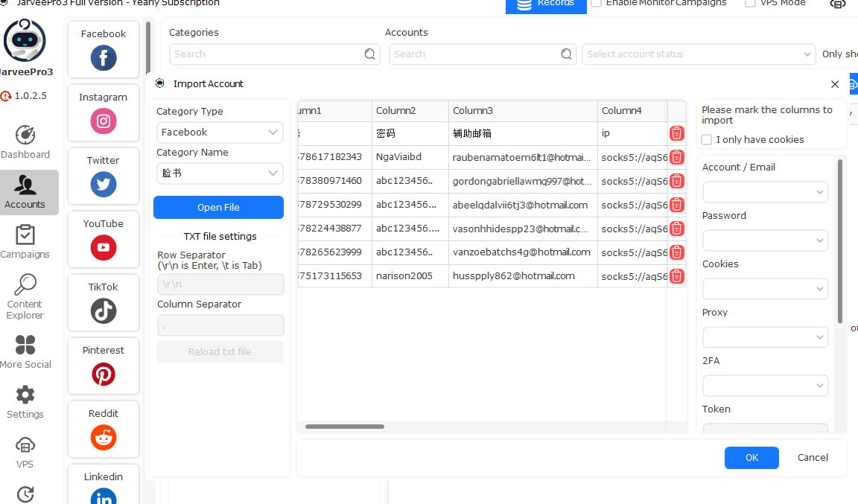Open Settings from the sidebar
This screenshot has width=858, height=504.
pos(25,402)
